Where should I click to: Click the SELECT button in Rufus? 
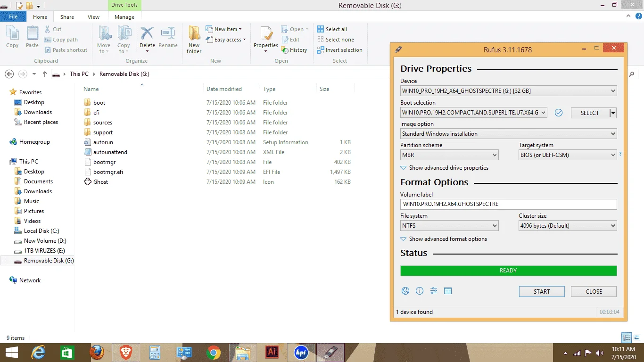[590, 113]
